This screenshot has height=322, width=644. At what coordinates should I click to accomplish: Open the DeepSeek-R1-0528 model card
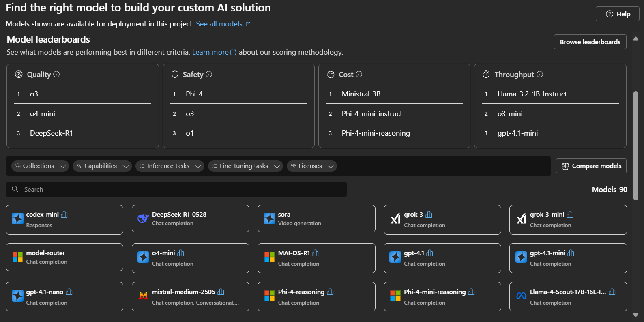(x=191, y=219)
